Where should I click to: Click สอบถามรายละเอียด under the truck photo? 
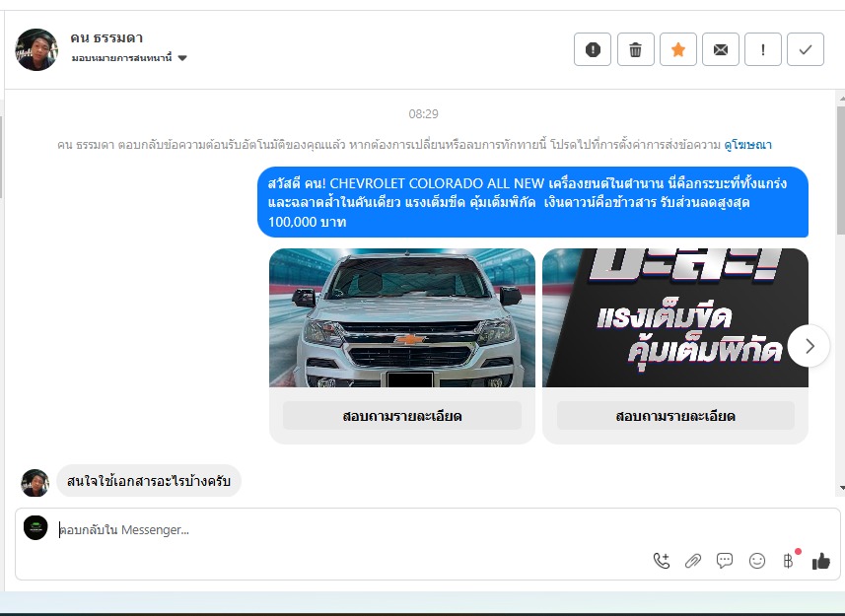pyautogui.click(x=402, y=416)
